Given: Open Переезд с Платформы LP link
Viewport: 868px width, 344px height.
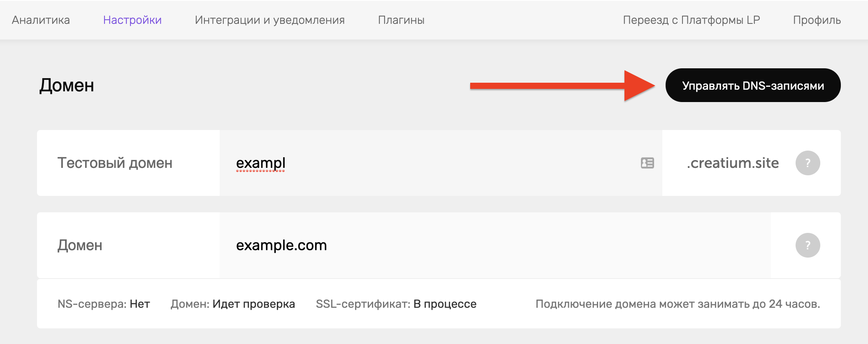Looking at the screenshot, I should [x=692, y=20].
